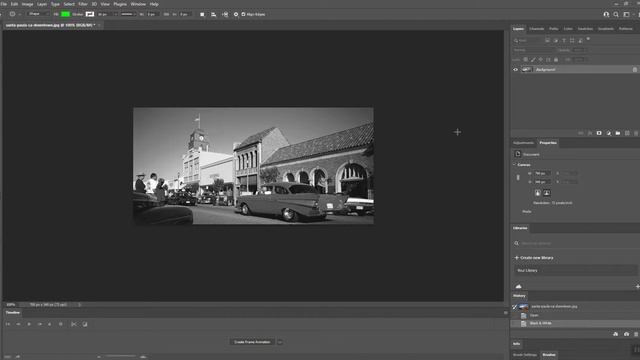Screen dimensions: 640x360
Task: Toggle filter for adjustment layers
Action: point(556,40)
